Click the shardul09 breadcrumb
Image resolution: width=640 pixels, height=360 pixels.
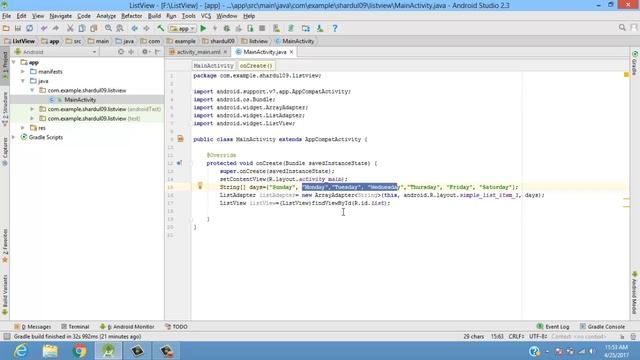click(x=218, y=41)
